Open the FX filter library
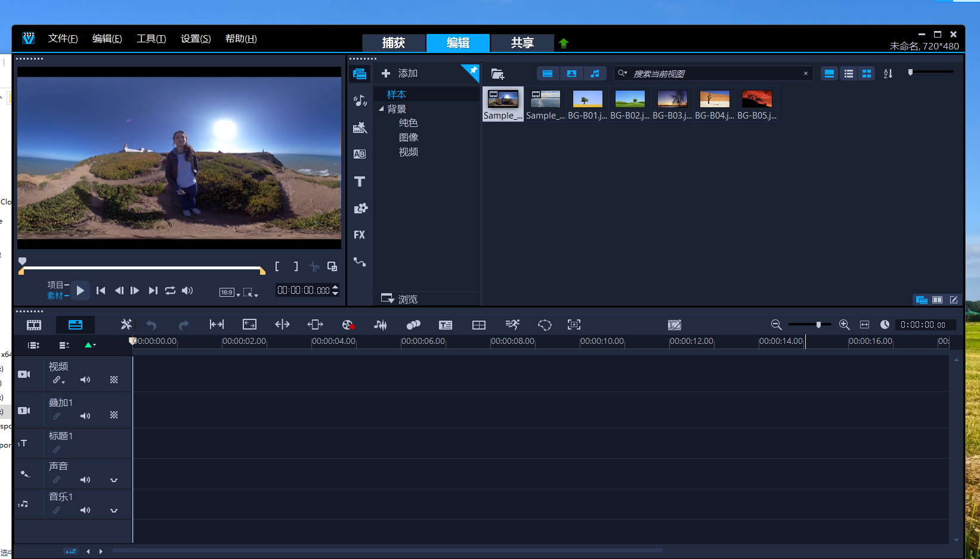 pyautogui.click(x=359, y=235)
